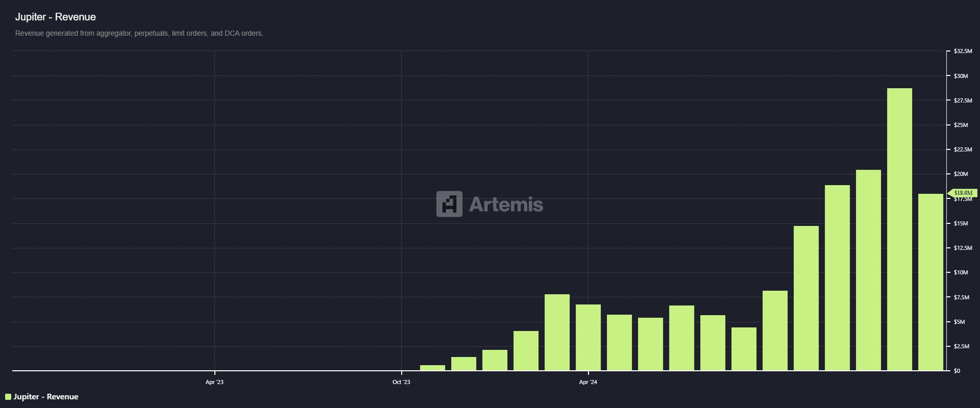Click the Apr '24 x-axis label
The width and height of the screenshot is (980, 408).
588,382
